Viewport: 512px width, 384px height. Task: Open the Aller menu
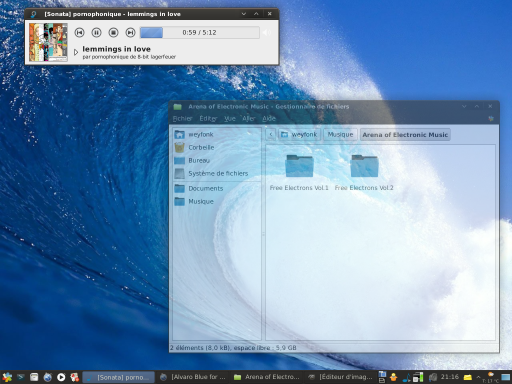point(249,119)
